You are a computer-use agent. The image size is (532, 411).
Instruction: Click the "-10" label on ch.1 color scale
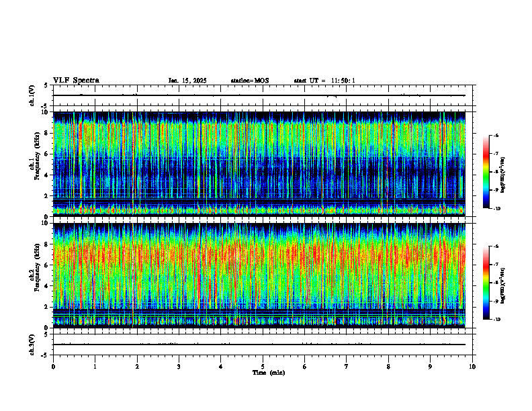point(496,209)
